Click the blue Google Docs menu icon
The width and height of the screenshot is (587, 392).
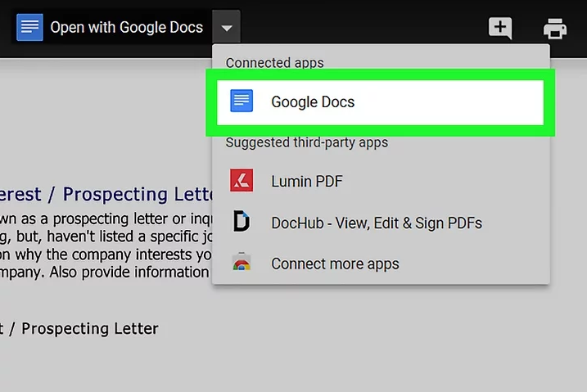[x=242, y=101]
